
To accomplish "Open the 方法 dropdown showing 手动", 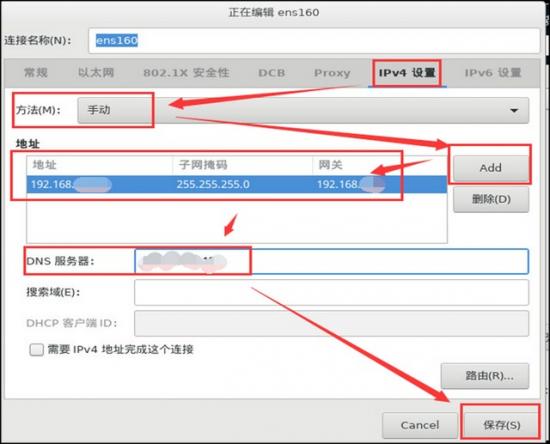I will 303,110.
